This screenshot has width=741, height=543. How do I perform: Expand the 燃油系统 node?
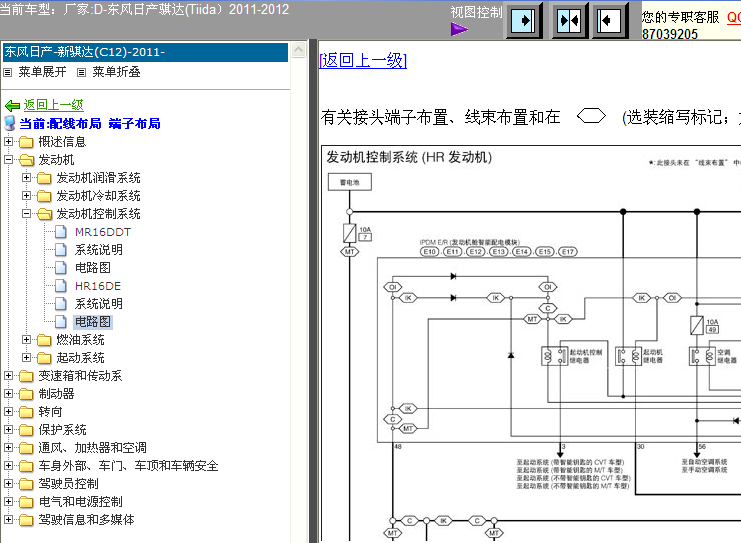[x=26, y=339]
